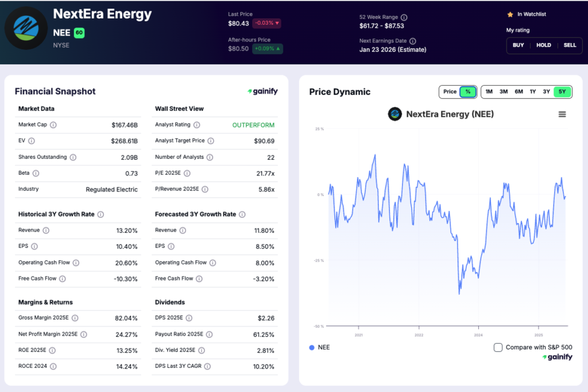Open the chart options hamburger menu

[x=562, y=114]
